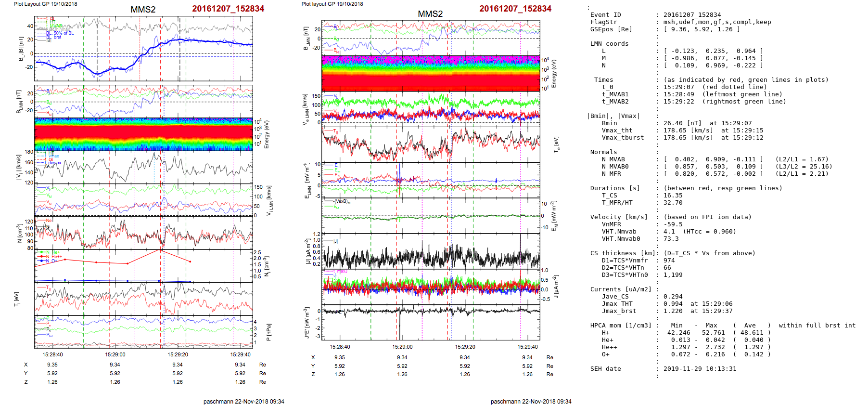Click the energy spectrogram in left plot
868x405 pixels.
[143, 134]
